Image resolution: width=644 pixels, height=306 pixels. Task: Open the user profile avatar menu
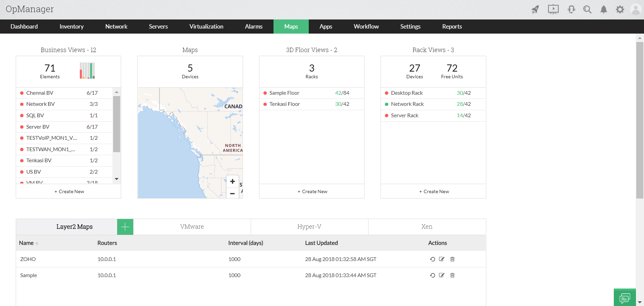(x=636, y=9)
